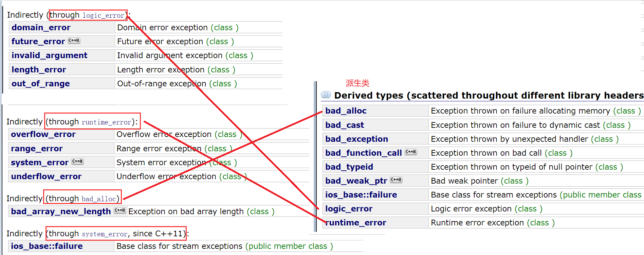Open the length_error class link
644x255 pixels.
(39, 70)
